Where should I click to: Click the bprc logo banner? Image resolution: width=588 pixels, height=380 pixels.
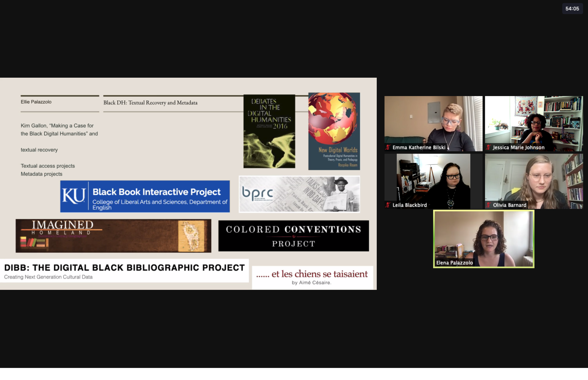(299, 194)
